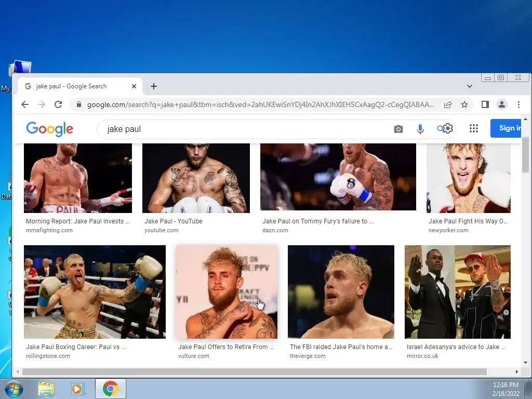Click the newyorker.com source text
The height and width of the screenshot is (399, 532).
(448, 230)
